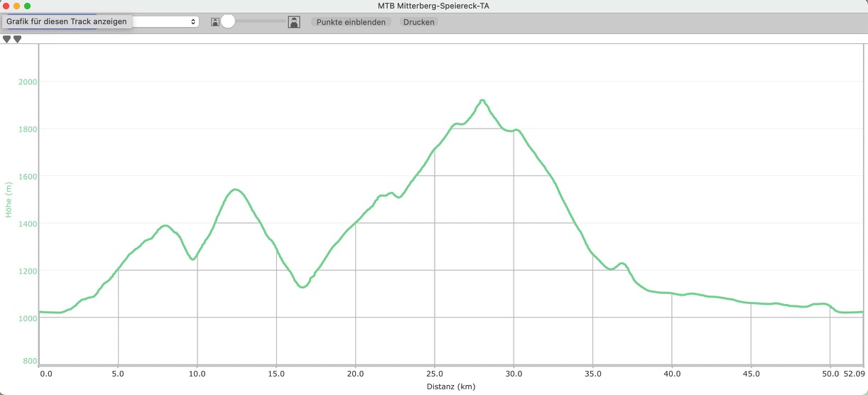Click the middle of the zoom slider track
This screenshot has height=395, width=868.
click(256, 22)
